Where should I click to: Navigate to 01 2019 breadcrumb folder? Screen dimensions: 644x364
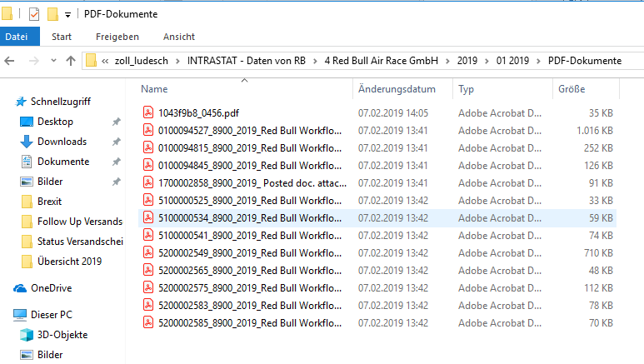click(x=512, y=61)
